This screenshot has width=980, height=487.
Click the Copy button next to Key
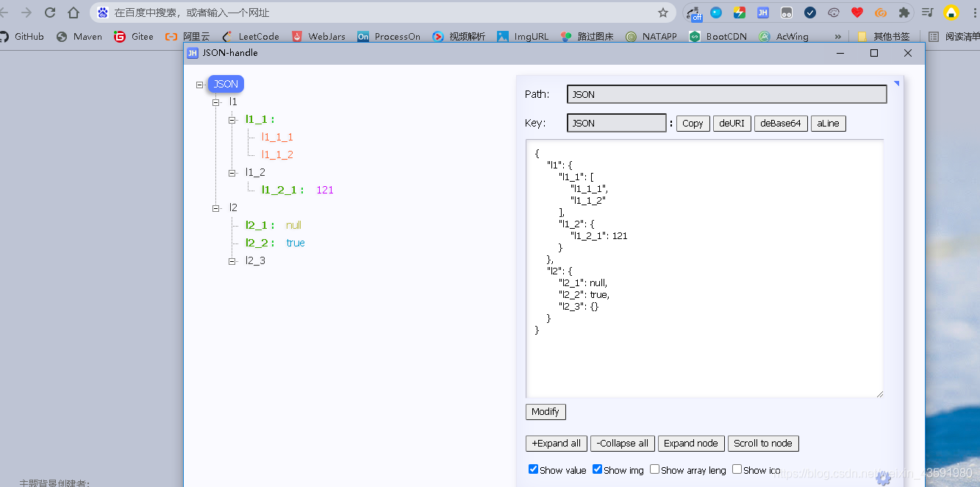tap(693, 124)
